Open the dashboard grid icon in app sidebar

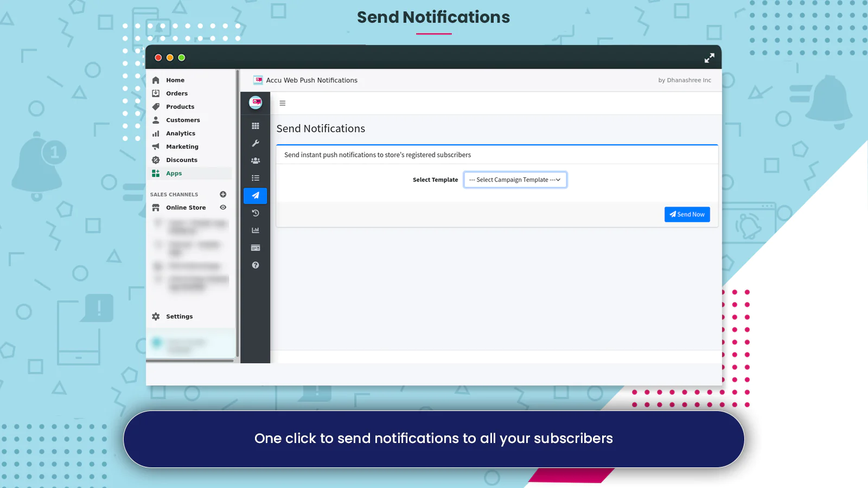(x=256, y=126)
